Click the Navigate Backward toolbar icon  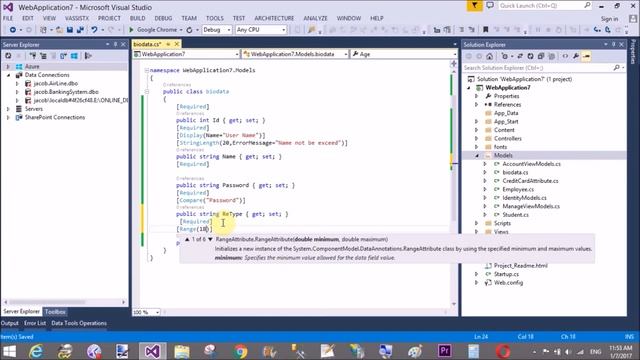pyautogui.click(x=13, y=30)
